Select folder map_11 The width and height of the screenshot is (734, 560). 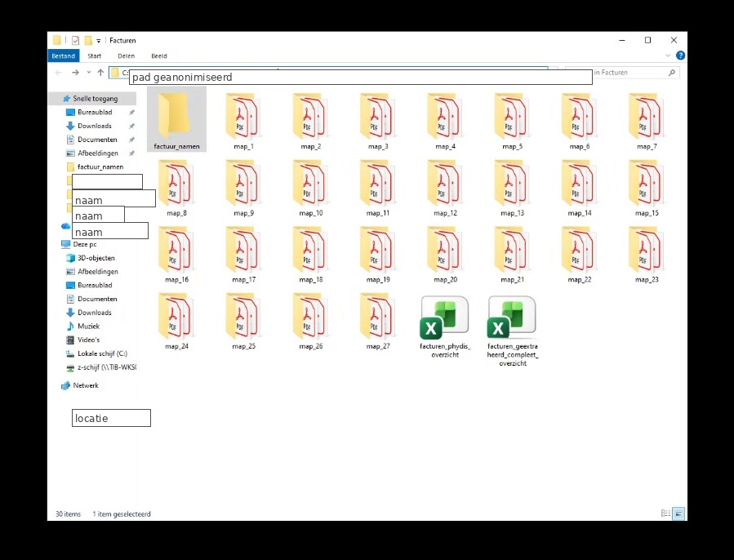378,187
